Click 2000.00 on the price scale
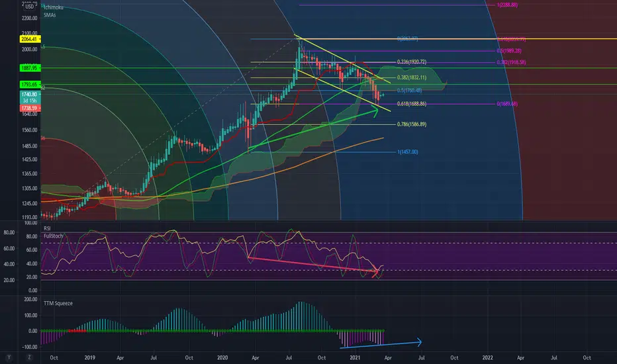This screenshot has width=617, height=364. tap(30, 49)
